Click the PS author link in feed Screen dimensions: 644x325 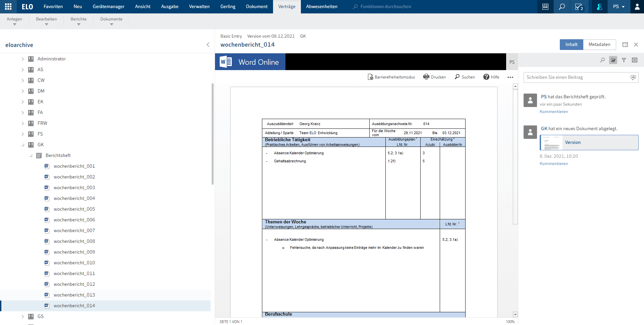click(544, 97)
